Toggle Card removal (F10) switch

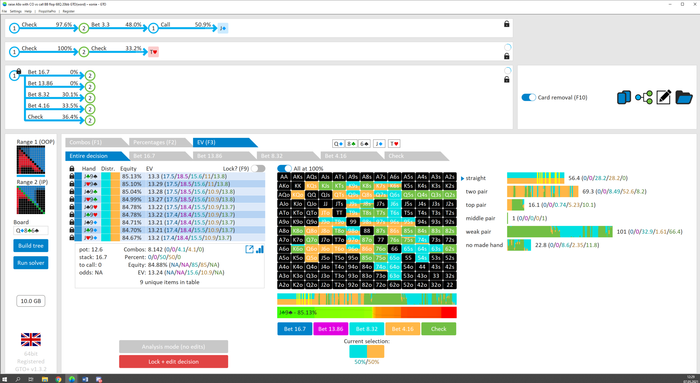point(529,97)
